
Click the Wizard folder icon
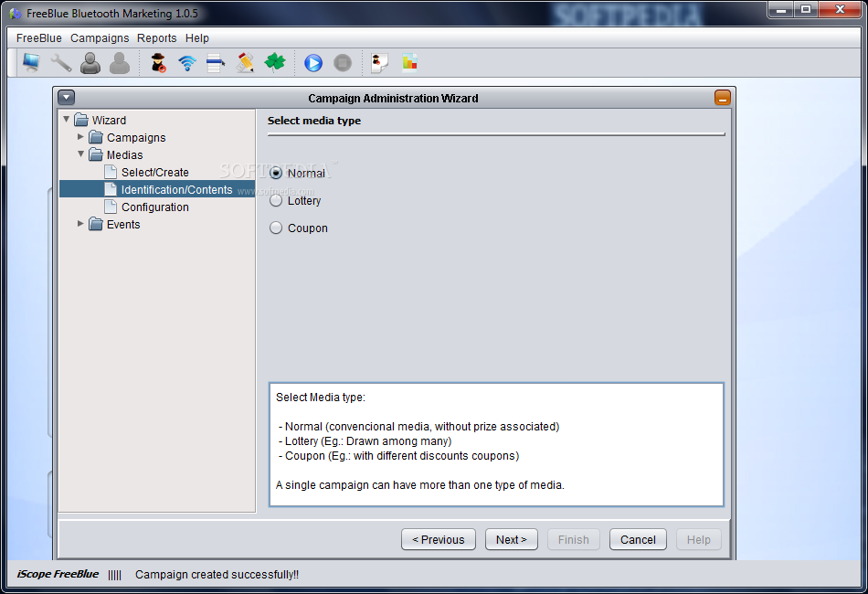[81, 120]
